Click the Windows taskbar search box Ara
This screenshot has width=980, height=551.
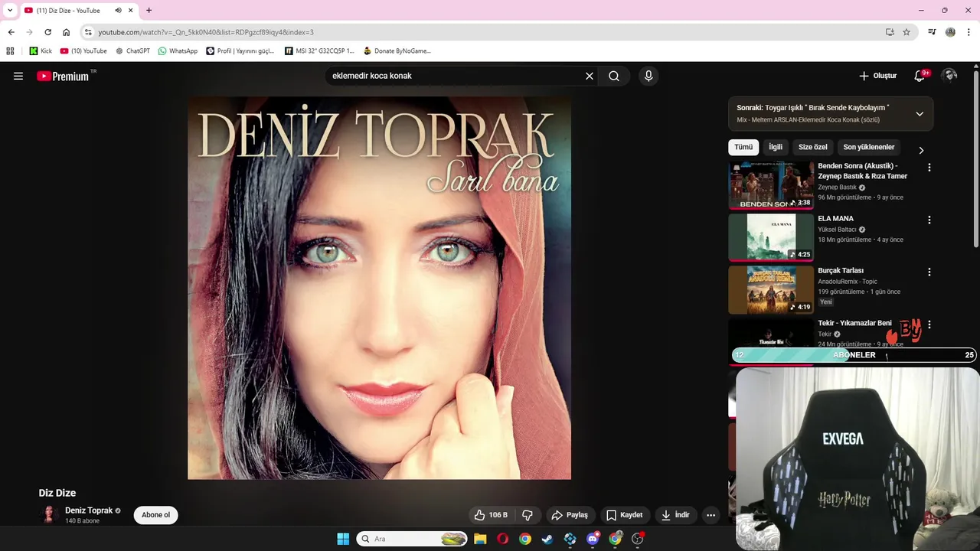coord(412,539)
